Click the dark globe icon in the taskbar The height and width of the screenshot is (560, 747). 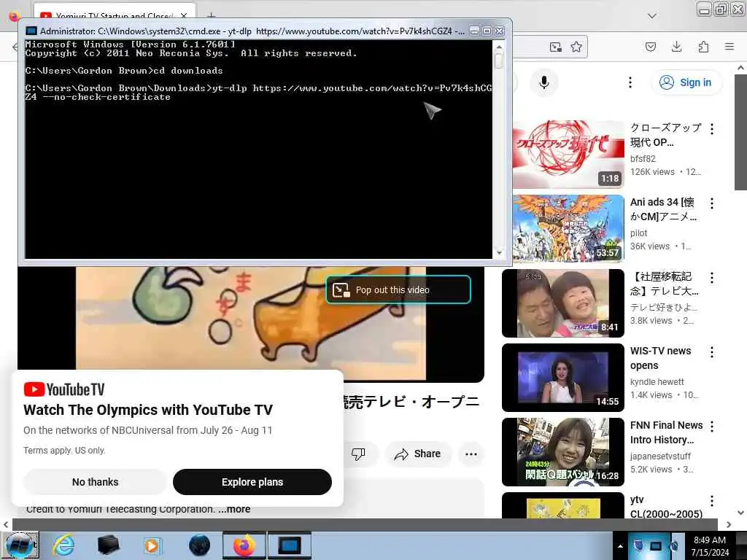(x=199, y=545)
